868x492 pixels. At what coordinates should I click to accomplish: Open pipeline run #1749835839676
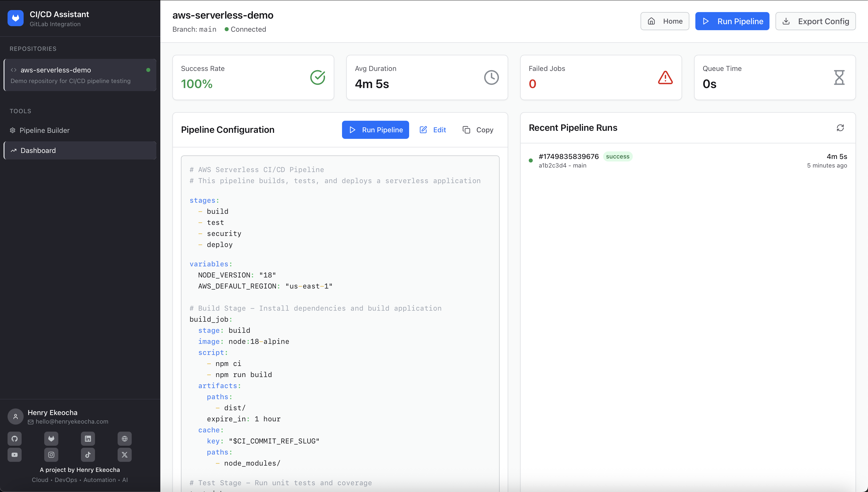(x=568, y=156)
